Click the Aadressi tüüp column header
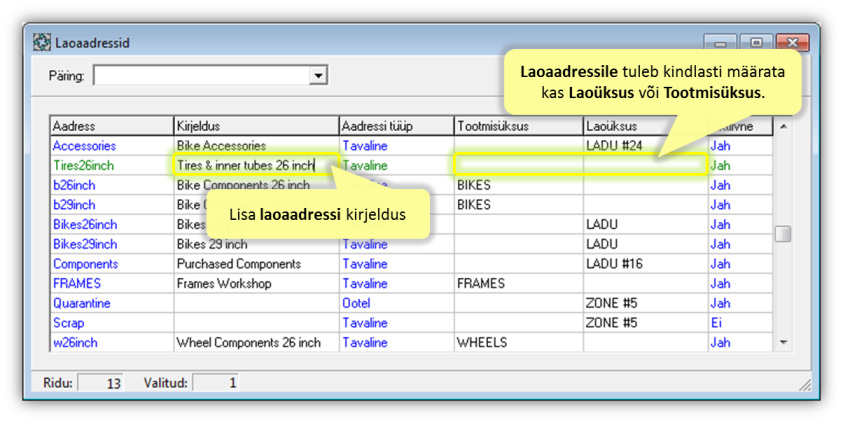The image size is (843, 423). [x=396, y=127]
